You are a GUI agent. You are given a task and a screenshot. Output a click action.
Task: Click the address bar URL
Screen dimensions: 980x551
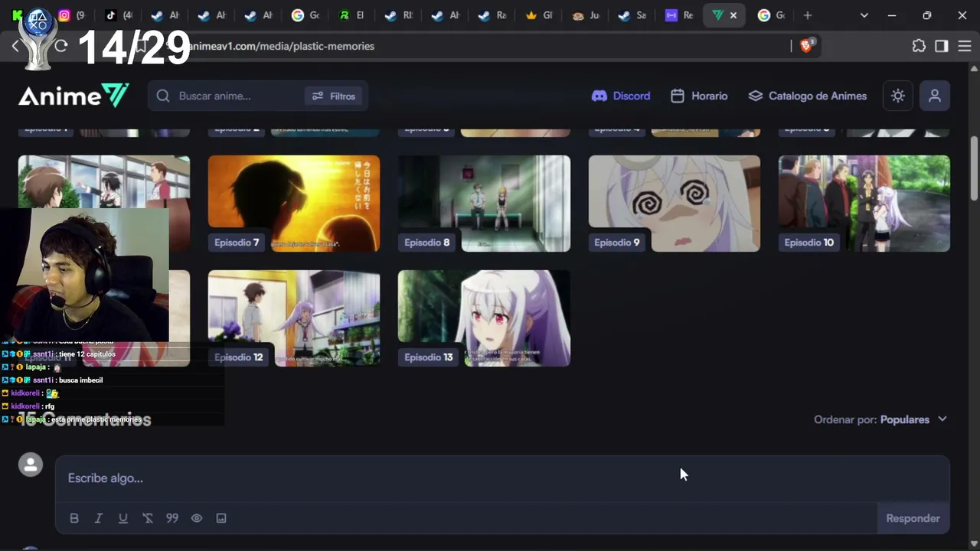pos(283,46)
